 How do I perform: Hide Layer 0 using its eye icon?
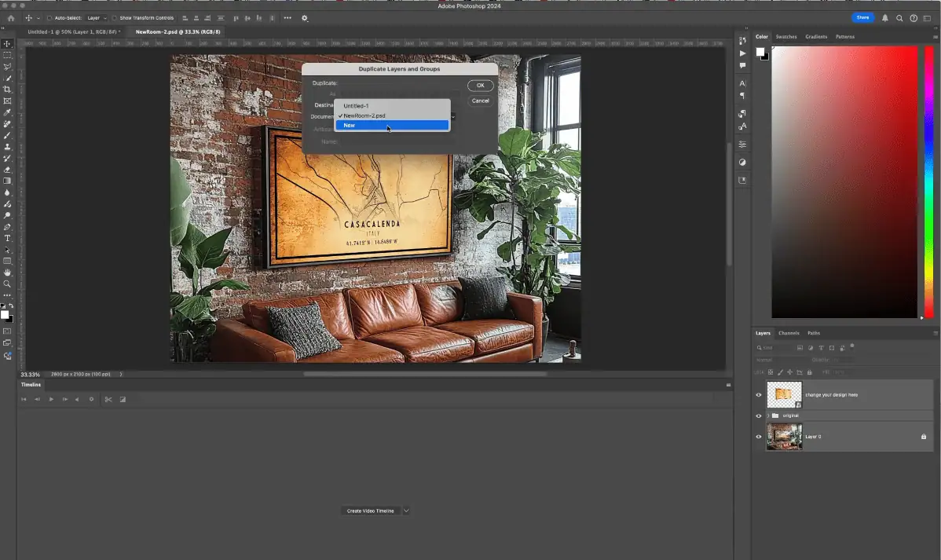pos(759,437)
